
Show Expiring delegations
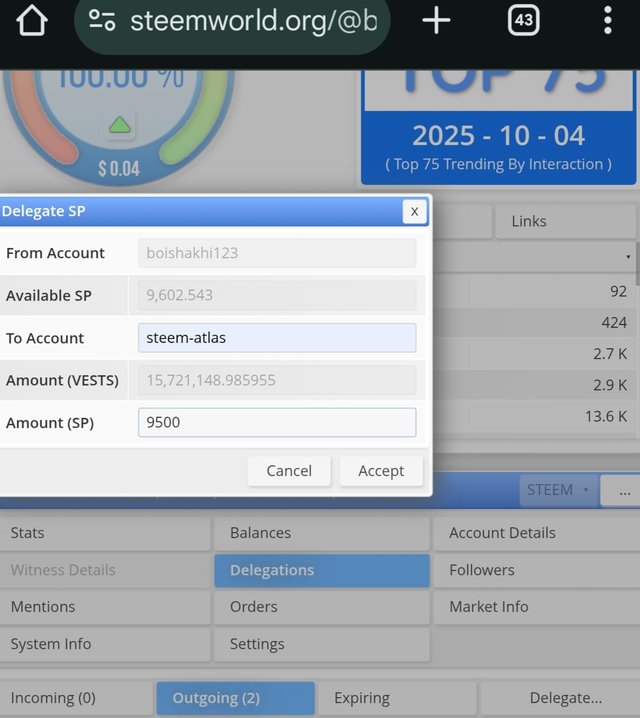(x=397, y=698)
